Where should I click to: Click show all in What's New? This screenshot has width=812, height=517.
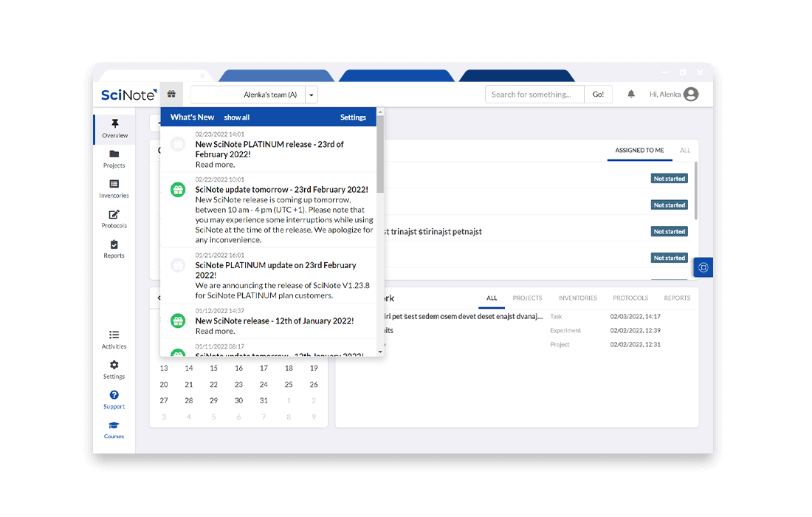[237, 117]
